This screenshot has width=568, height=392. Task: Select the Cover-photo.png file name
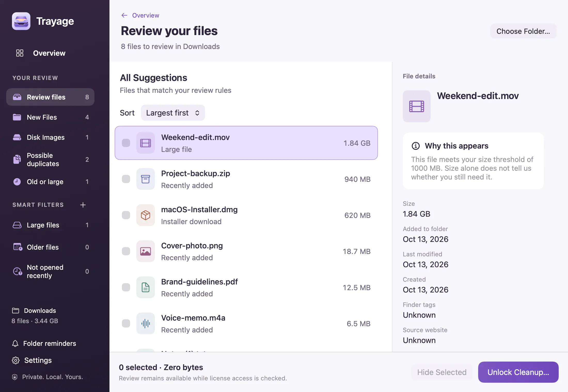pos(192,246)
